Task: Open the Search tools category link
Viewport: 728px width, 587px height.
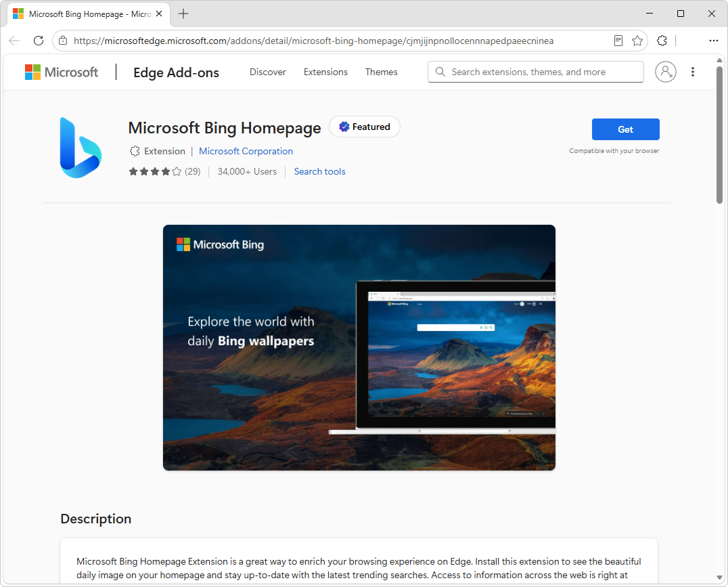Action: (319, 171)
